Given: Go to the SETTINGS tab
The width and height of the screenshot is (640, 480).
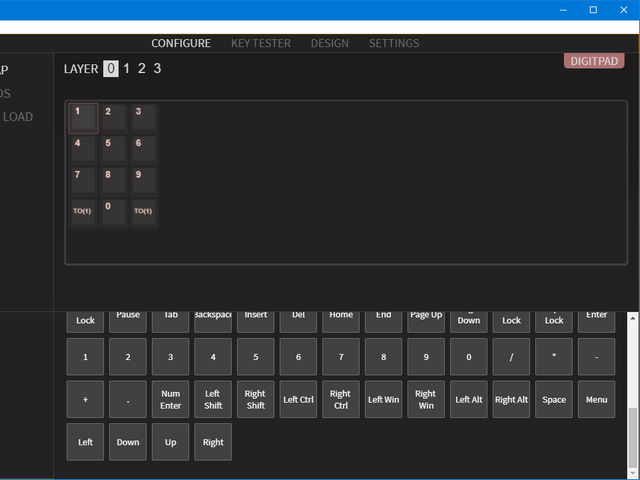Looking at the screenshot, I should [394, 43].
